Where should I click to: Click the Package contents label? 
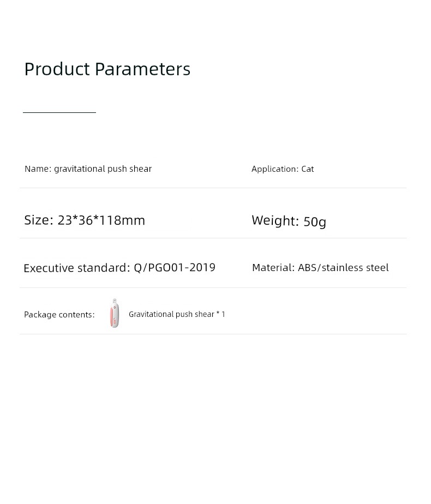coord(59,314)
